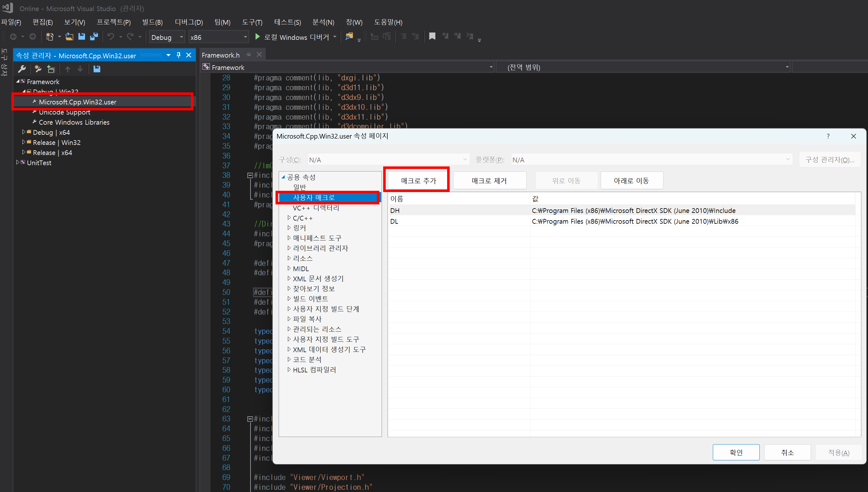Expand the Release | x64 tree node
This screenshot has width=868, height=492.
coord(24,153)
